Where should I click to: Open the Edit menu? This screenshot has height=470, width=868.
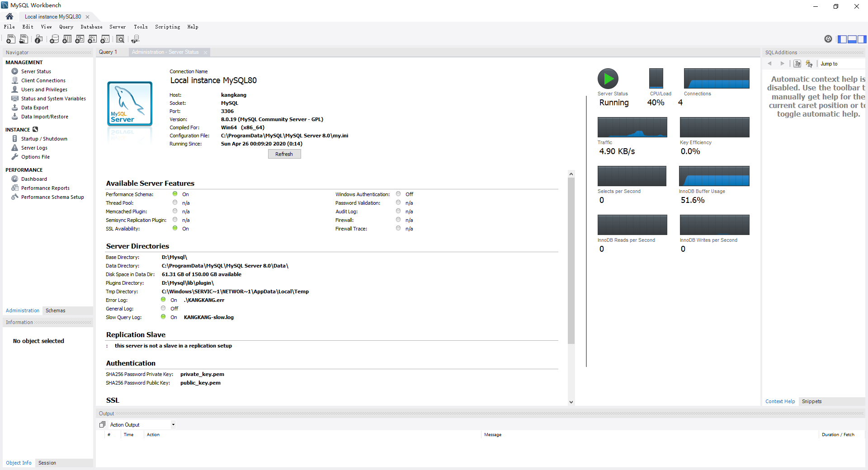click(x=28, y=27)
